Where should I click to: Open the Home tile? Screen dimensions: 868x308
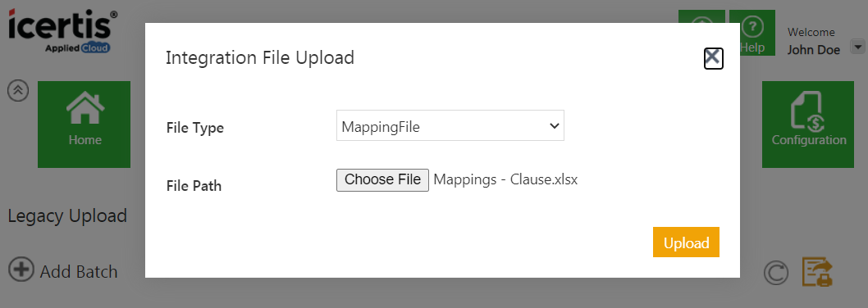(85, 125)
